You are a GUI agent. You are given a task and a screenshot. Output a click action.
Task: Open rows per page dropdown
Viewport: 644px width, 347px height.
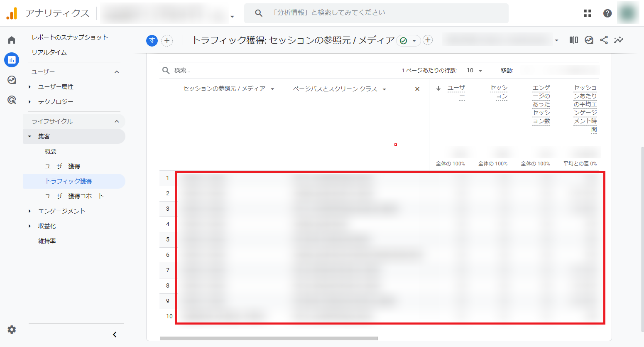tap(474, 70)
